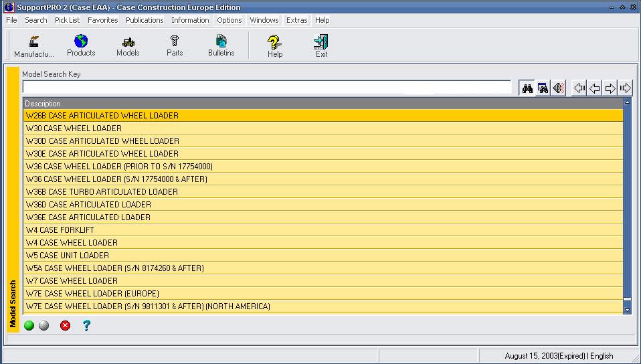
Task: Click the scrollbar thumb near bottom
Action: pyautogui.click(x=627, y=299)
